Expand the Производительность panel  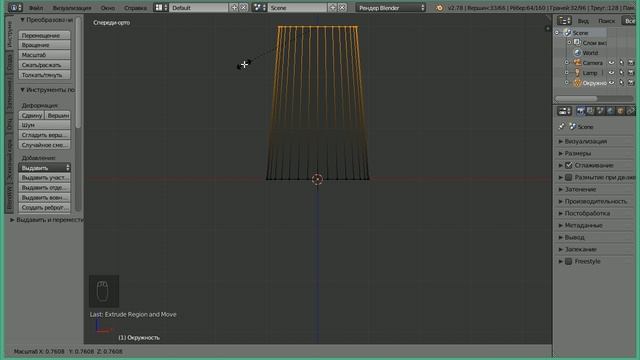(596, 201)
